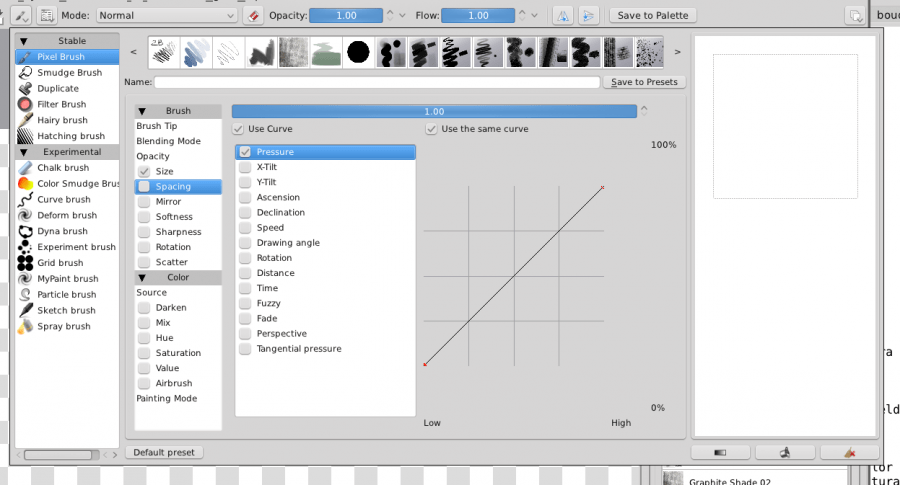
Task: Choose the Filter Brush engine
Action: [x=61, y=104]
